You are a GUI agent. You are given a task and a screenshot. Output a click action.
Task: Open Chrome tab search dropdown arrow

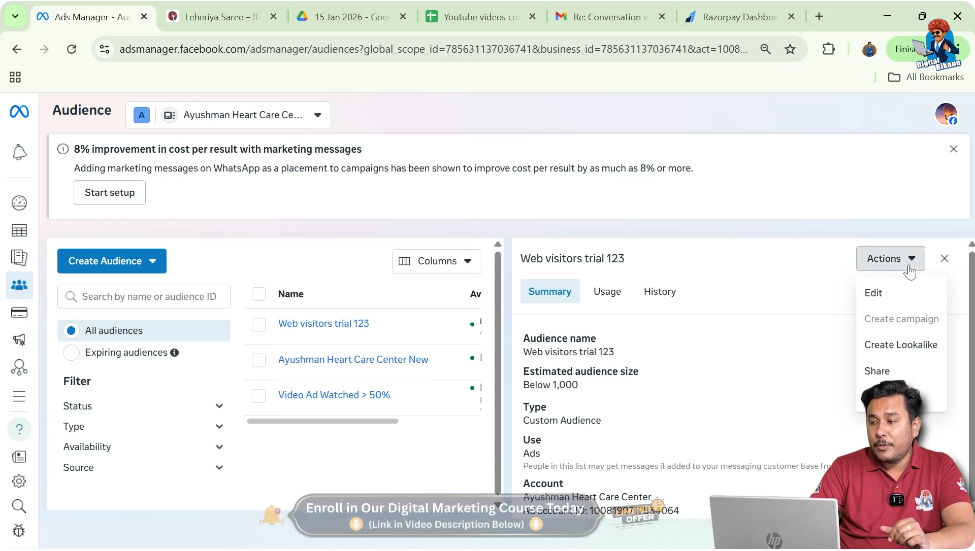[15, 17]
